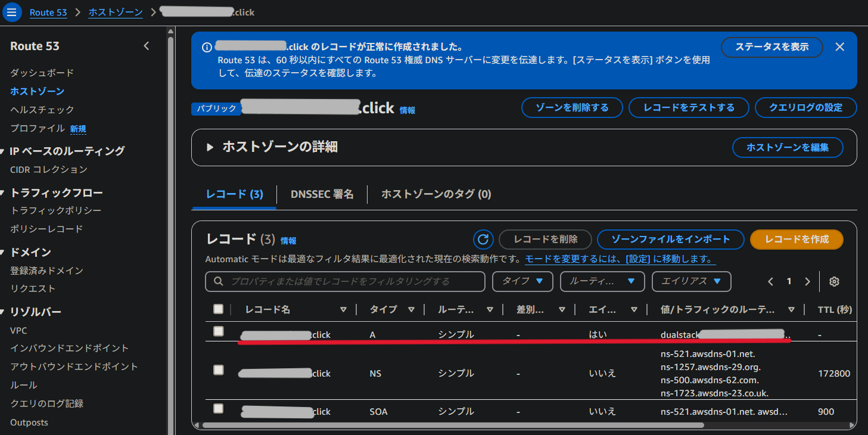Go to the next records page
Screen dimensions: 868x435
(807, 281)
